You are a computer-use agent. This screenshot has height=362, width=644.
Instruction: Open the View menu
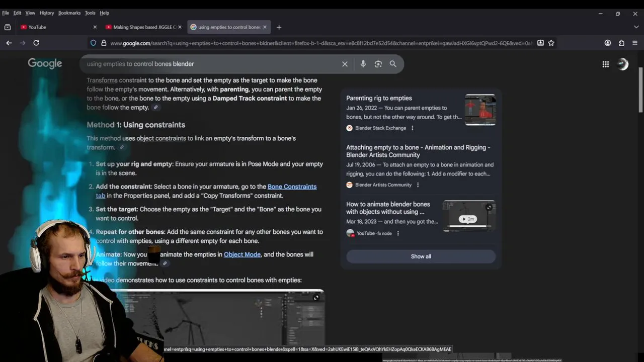tap(30, 13)
